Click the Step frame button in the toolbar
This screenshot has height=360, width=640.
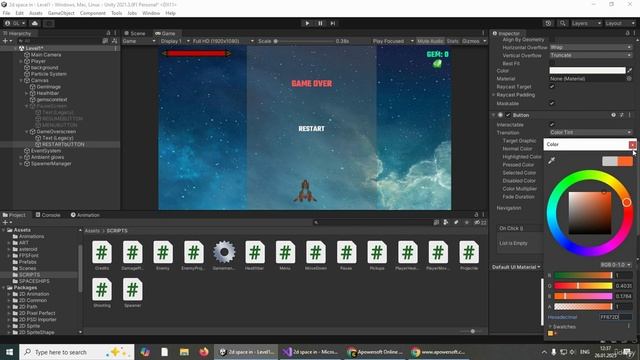click(333, 23)
